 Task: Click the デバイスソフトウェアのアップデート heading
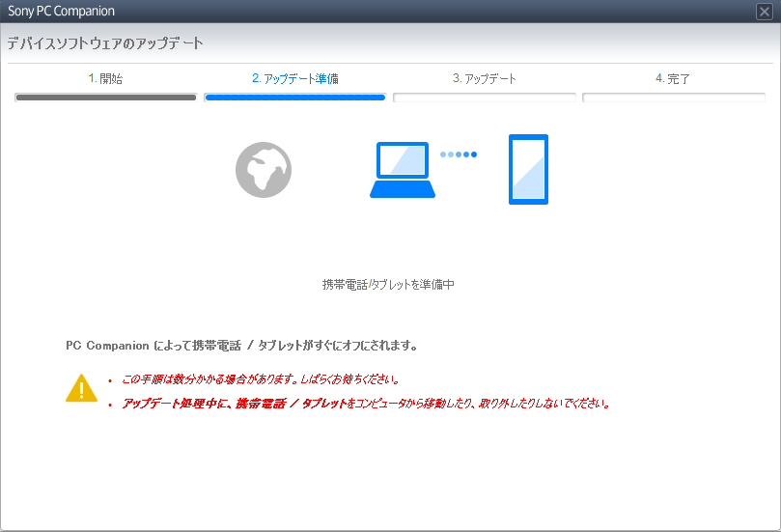(x=105, y=43)
